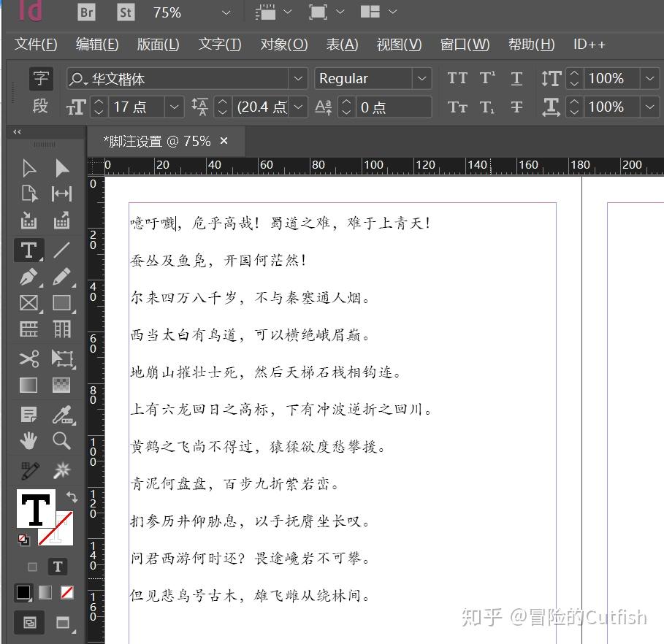Viewport: 664px width, 644px height.
Task: Toggle underline on selected text
Action: (516, 77)
